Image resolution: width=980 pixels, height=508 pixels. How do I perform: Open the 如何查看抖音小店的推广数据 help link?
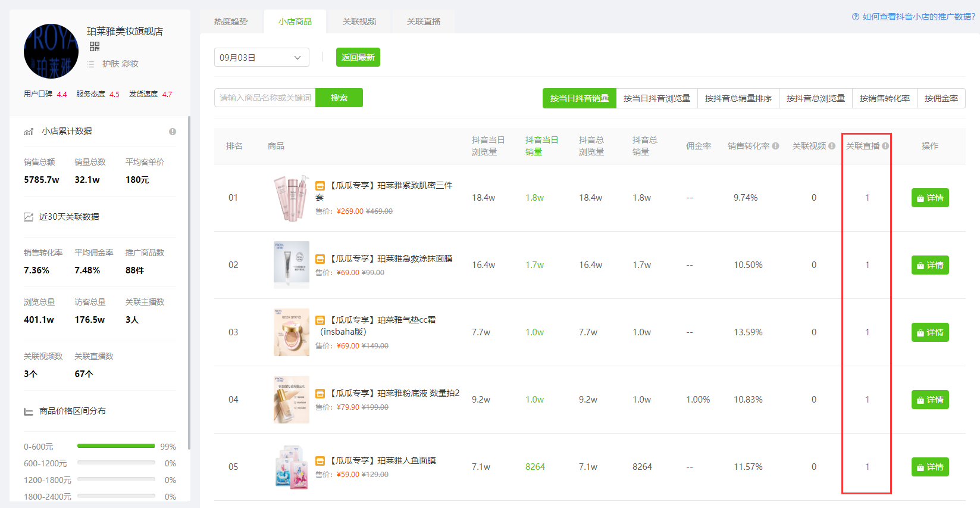click(x=919, y=17)
